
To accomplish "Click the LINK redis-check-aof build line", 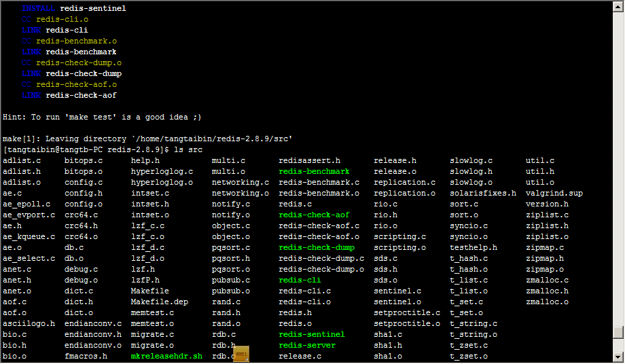I will coord(69,95).
